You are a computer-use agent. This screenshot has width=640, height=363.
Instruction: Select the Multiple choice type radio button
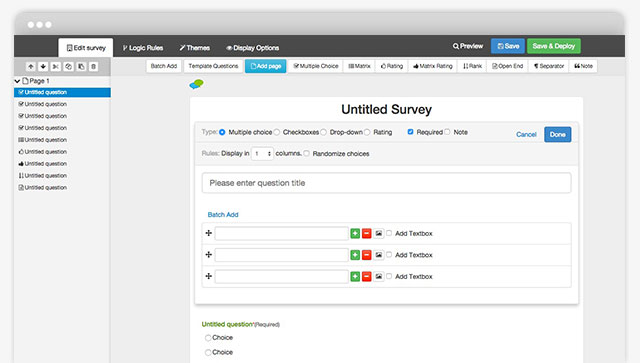tap(222, 132)
